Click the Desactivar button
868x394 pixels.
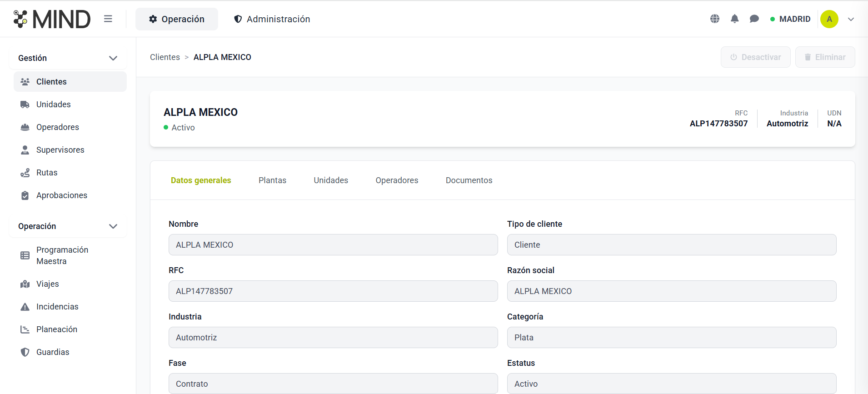coord(755,57)
